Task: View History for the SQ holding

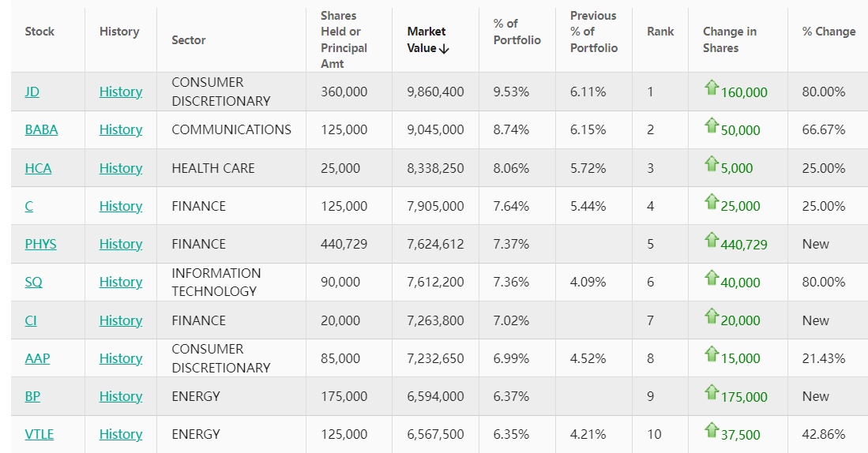Action: pyautogui.click(x=121, y=282)
